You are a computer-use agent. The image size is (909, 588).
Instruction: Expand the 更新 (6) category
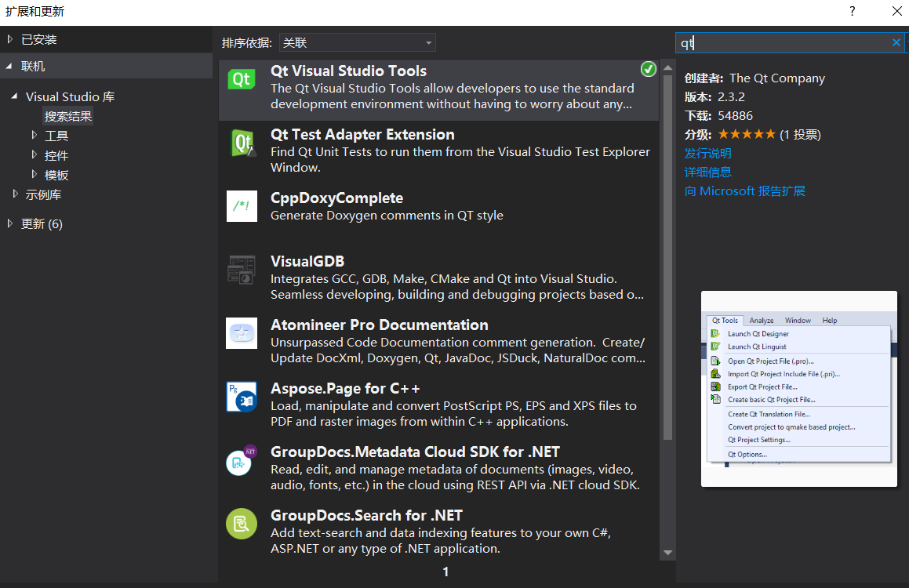click(10, 223)
